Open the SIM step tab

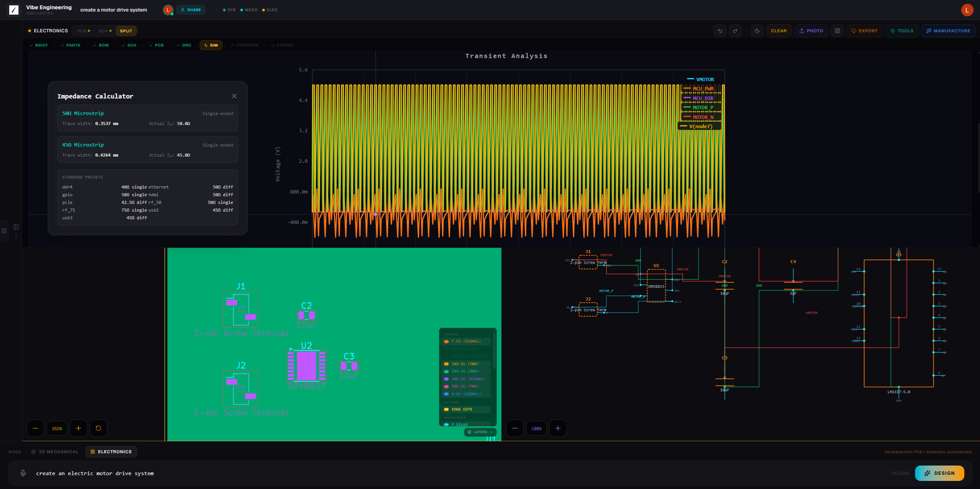click(211, 45)
